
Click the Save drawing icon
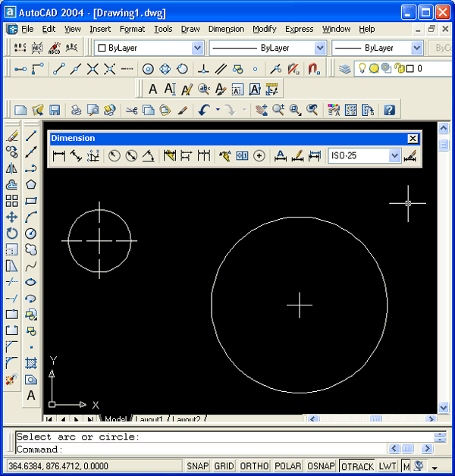pos(53,110)
